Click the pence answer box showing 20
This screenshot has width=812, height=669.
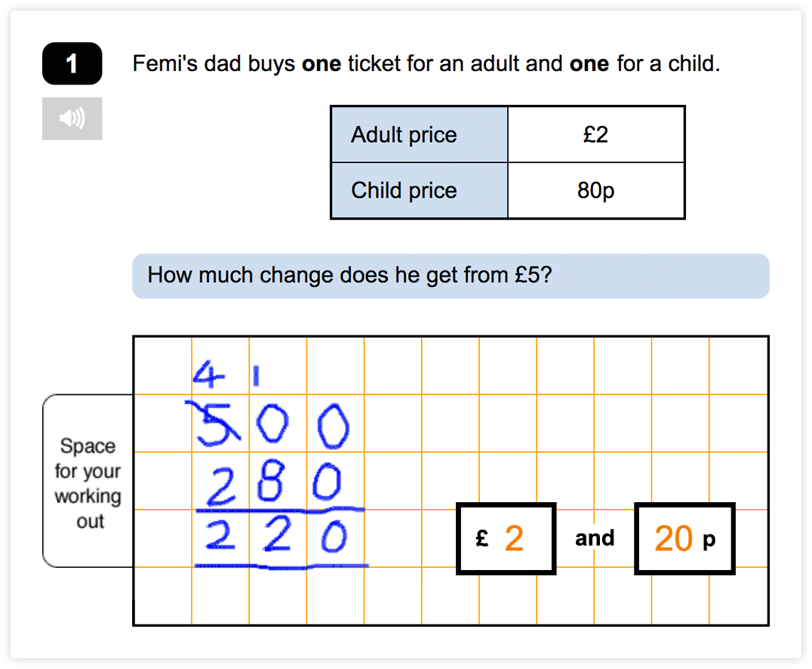pyautogui.click(x=684, y=538)
